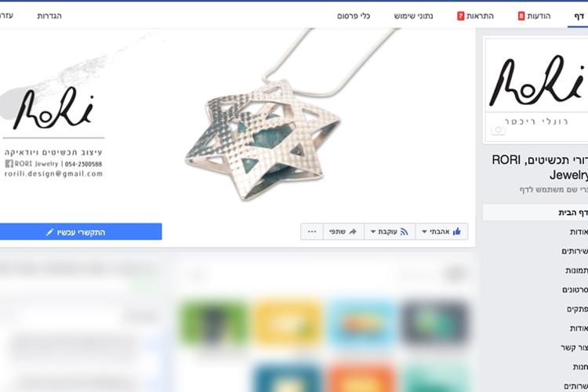Click the RSS follow icon on עוקבת
The width and height of the screenshot is (588, 392).
404,231
